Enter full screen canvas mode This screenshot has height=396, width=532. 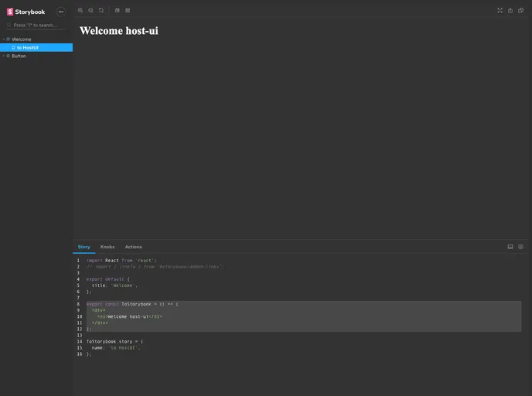coord(500,11)
